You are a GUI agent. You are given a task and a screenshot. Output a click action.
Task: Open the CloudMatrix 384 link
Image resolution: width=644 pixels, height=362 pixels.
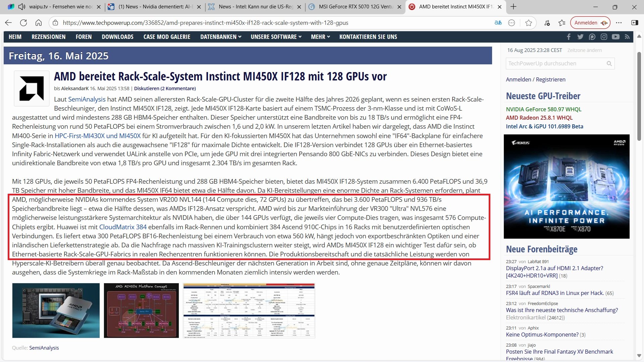123,227
